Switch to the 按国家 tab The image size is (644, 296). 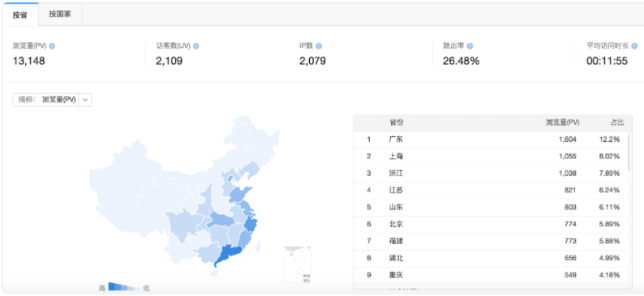60,15
